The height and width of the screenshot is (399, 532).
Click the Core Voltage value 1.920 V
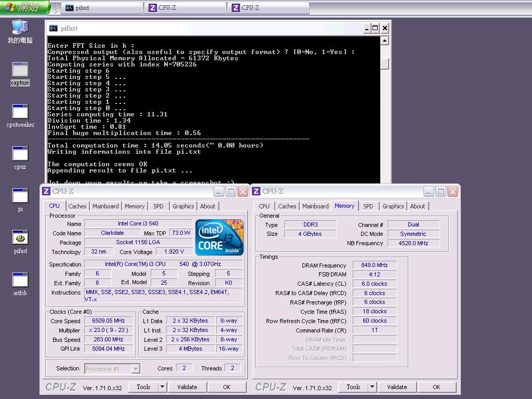174,252
